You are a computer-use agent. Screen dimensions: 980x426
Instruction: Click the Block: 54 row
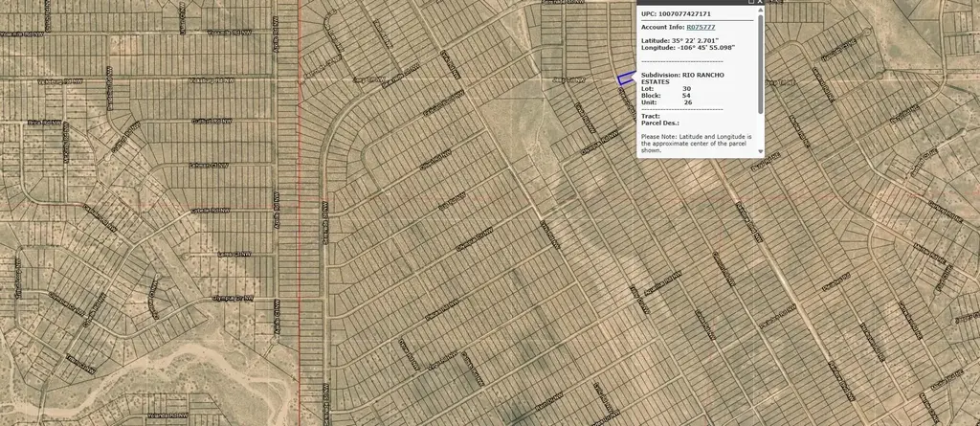point(666,95)
